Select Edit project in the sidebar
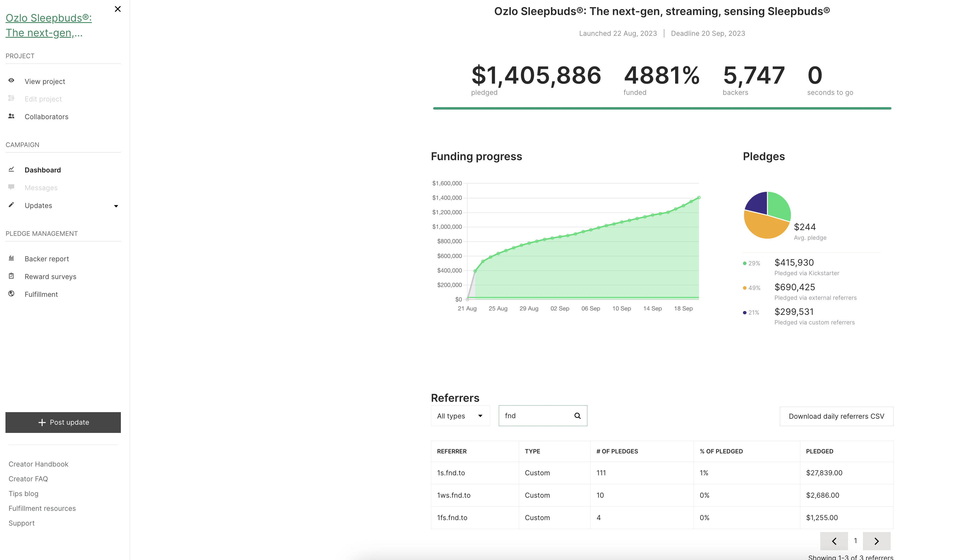Screen dimensions: 968x560 point(43,99)
